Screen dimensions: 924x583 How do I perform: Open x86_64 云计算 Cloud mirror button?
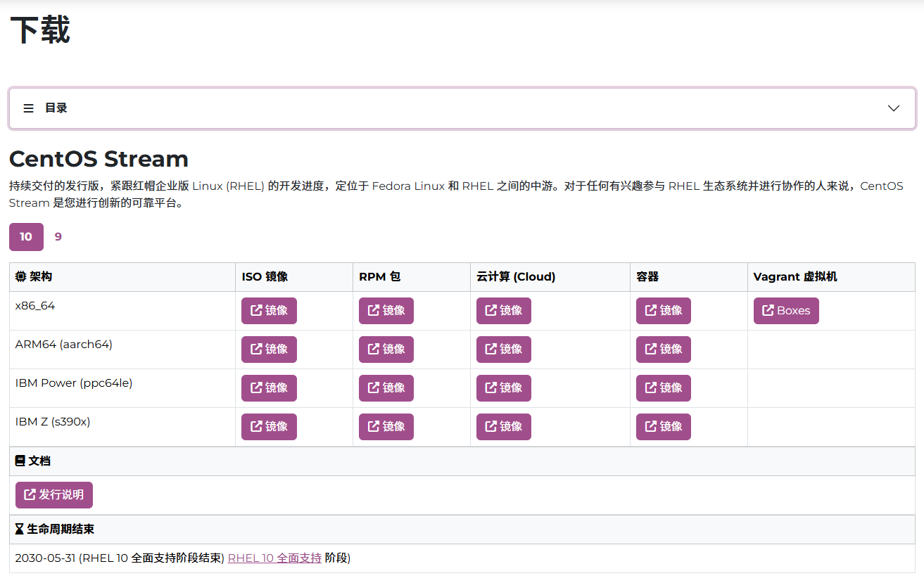click(x=504, y=311)
